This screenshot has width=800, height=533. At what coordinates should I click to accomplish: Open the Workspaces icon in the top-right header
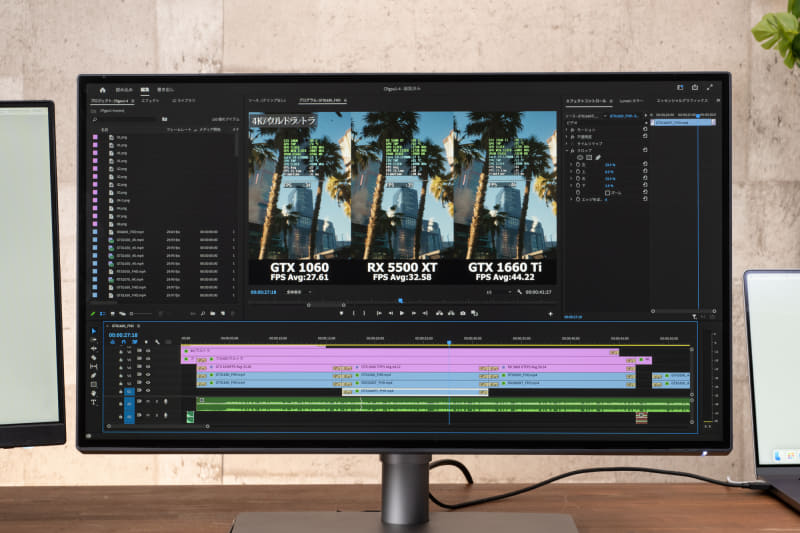pos(680,88)
